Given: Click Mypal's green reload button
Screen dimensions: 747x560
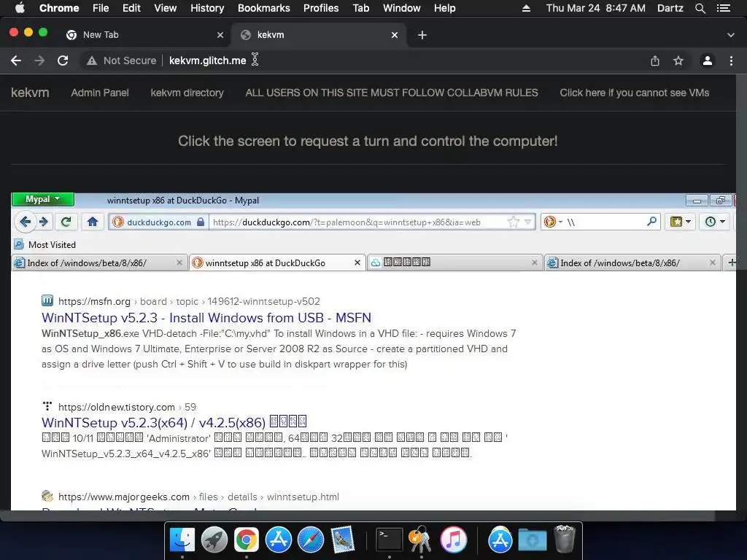Looking at the screenshot, I should point(66,222).
